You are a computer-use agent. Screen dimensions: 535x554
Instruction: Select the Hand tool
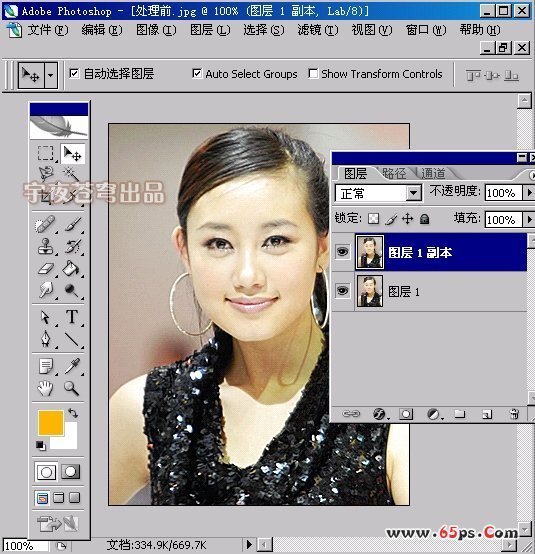[46, 388]
